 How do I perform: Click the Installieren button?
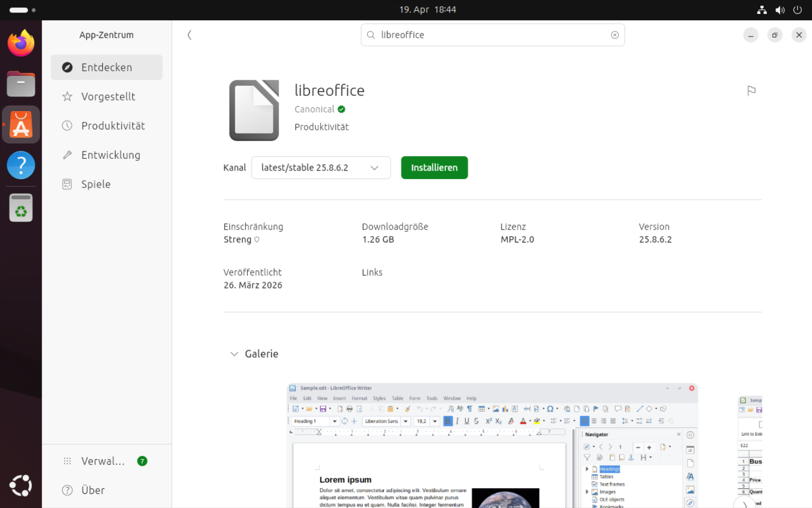[434, 168]
